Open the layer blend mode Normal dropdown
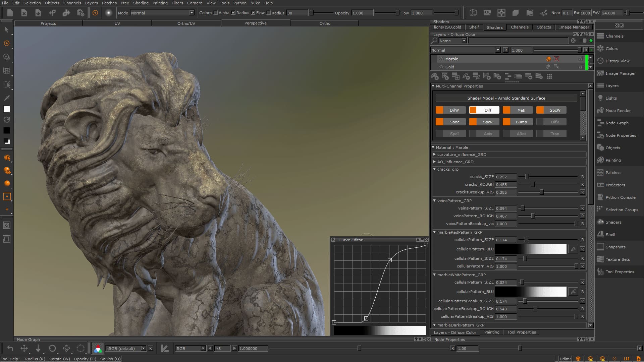The height and width of the screenshot is (362, 644). pyautogui.click(x=498, y=50)
